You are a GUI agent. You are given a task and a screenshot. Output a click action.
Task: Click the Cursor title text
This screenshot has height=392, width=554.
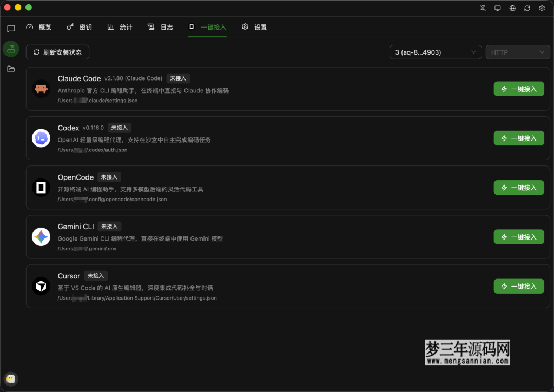click(69, 276)
